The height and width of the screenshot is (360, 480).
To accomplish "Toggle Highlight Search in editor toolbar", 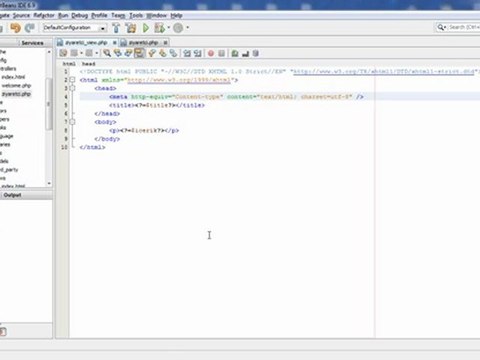I will pyautogui.click(x=139, y=53).
